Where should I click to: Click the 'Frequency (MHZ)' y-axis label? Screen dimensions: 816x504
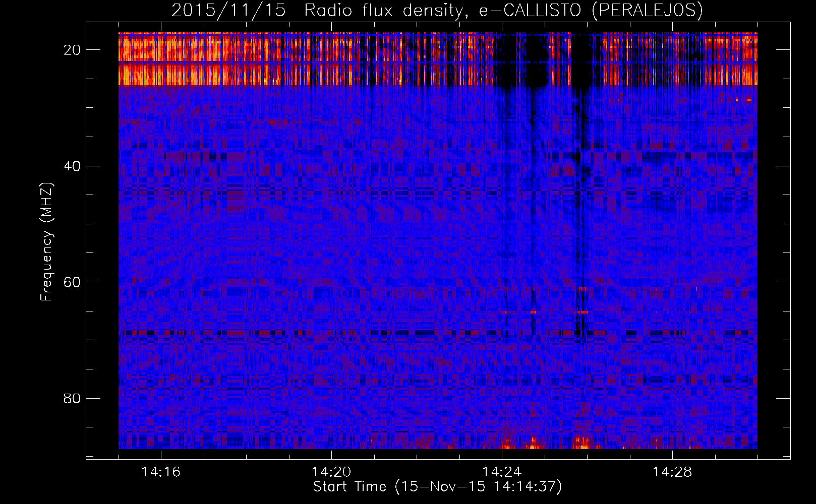pos(46,242)
